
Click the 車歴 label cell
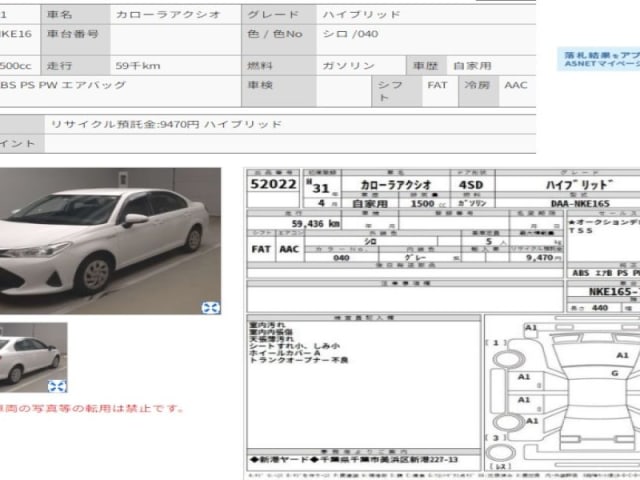pyautogui.click(x=427, y=65)
